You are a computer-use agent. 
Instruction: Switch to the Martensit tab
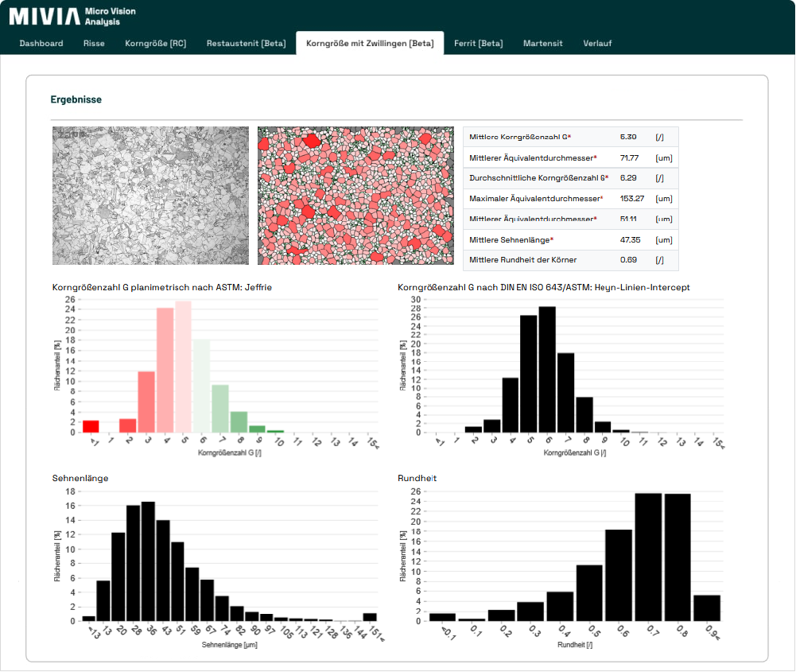543,43
